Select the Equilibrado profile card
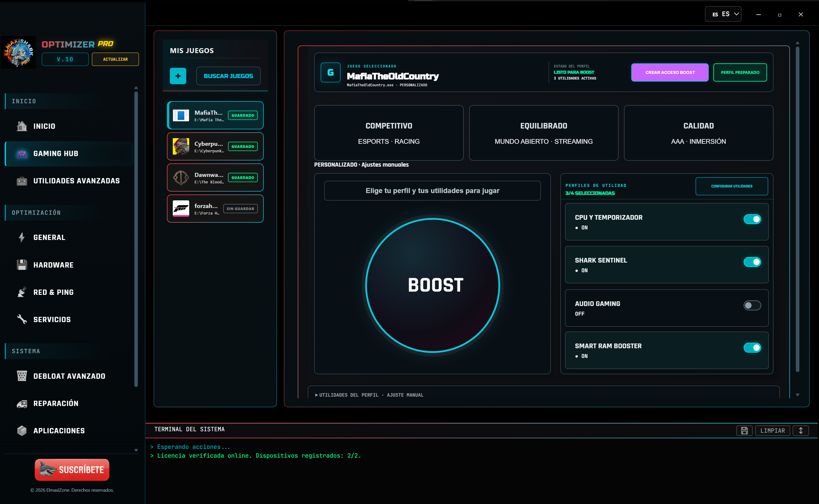Screen dimensions: 819x504 [544, 133]
